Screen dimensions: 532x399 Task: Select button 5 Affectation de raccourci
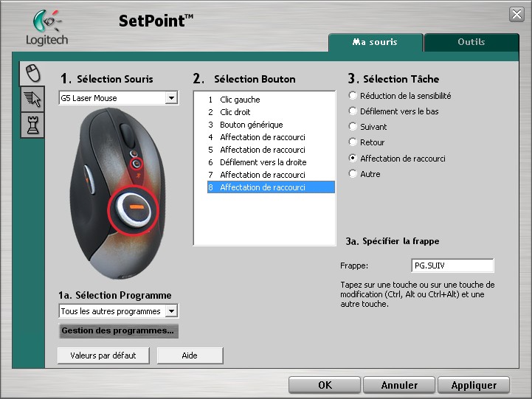point(271,150)
